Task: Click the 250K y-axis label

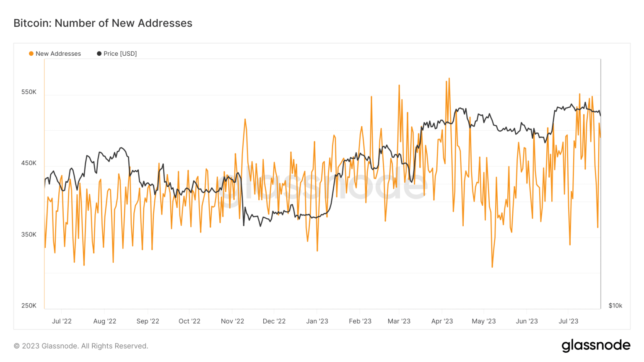Action: pyautogui.click(x=29, y=305)
